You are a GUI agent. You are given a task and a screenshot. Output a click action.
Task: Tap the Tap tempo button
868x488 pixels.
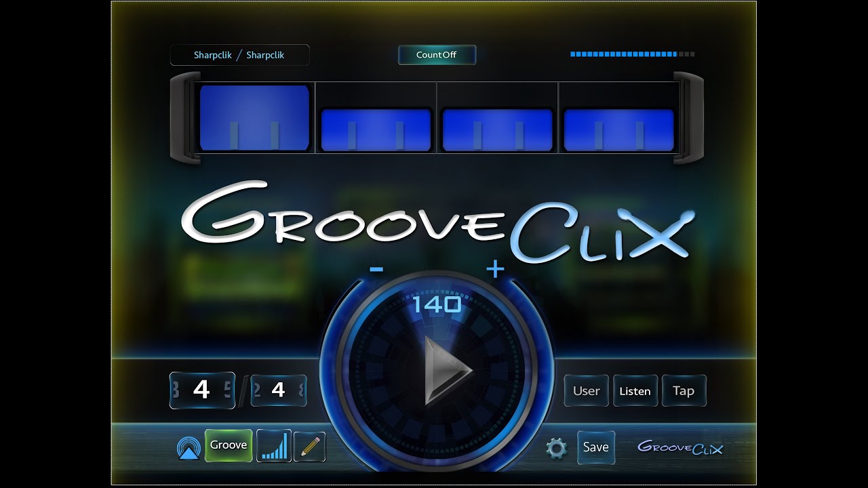[x=684, y=391]
